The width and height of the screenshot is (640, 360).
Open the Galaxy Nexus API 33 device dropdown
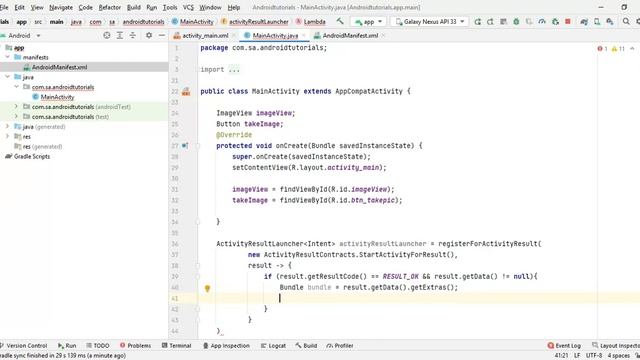click(430, 22)
